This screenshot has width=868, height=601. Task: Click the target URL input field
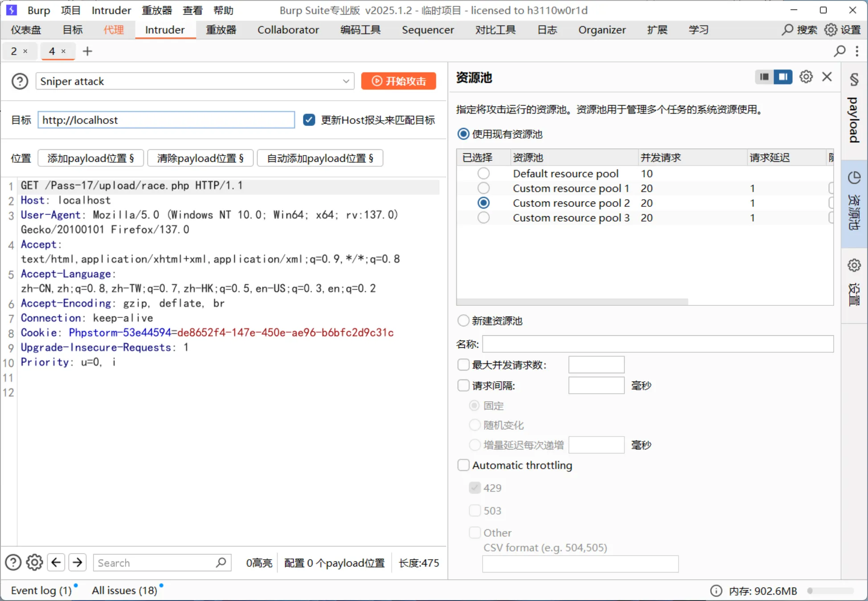pyautogui.click(x=166, y=120)
